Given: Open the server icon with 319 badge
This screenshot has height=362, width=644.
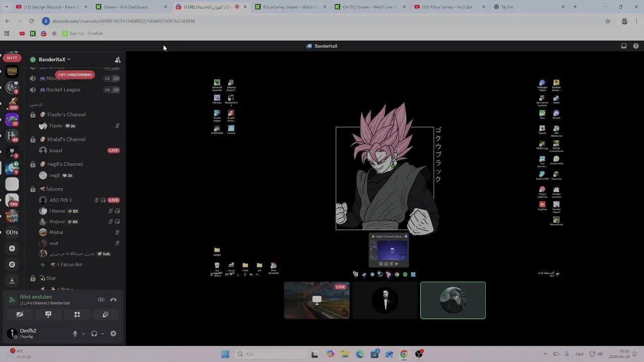Looking at the screenshot, I should (12, 104).
